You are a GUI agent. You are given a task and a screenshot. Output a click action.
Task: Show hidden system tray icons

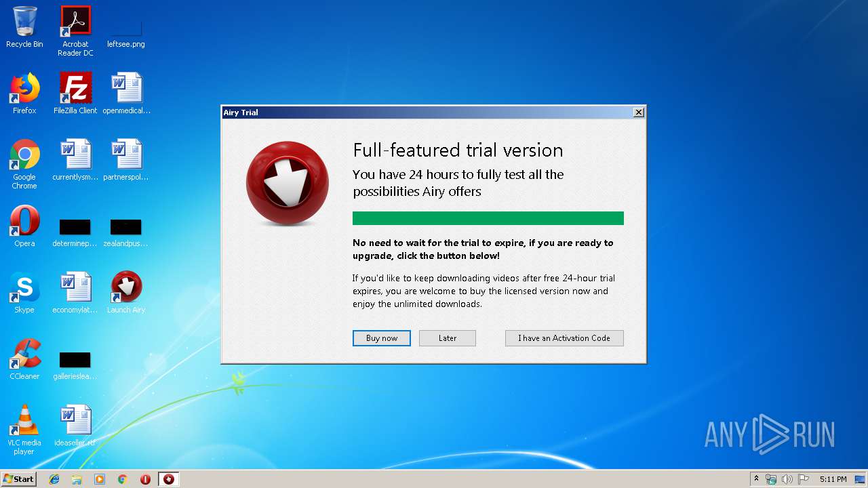(x=757, y=479)
